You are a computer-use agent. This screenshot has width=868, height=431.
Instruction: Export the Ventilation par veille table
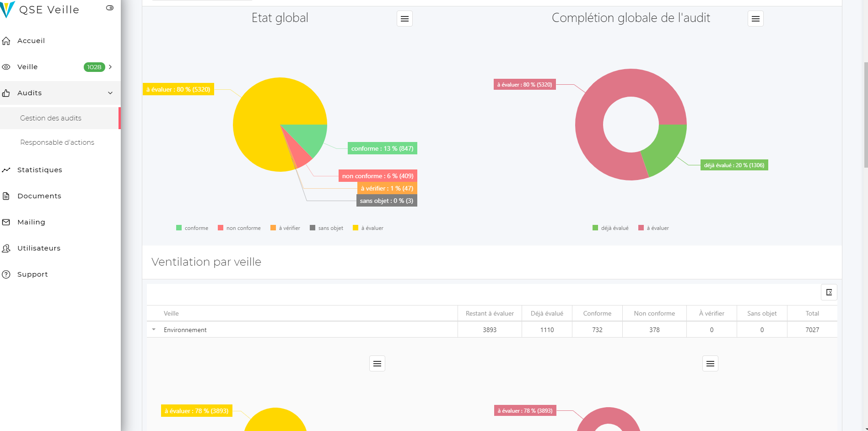829,292
